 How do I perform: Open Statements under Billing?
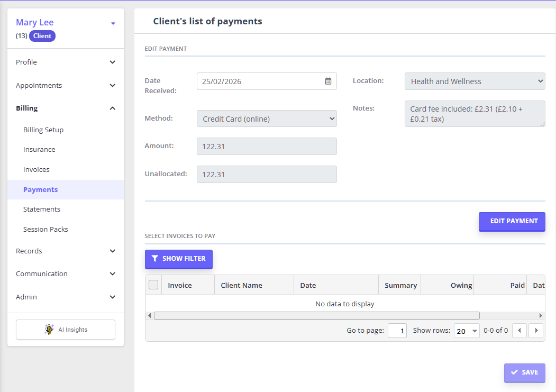42,209
